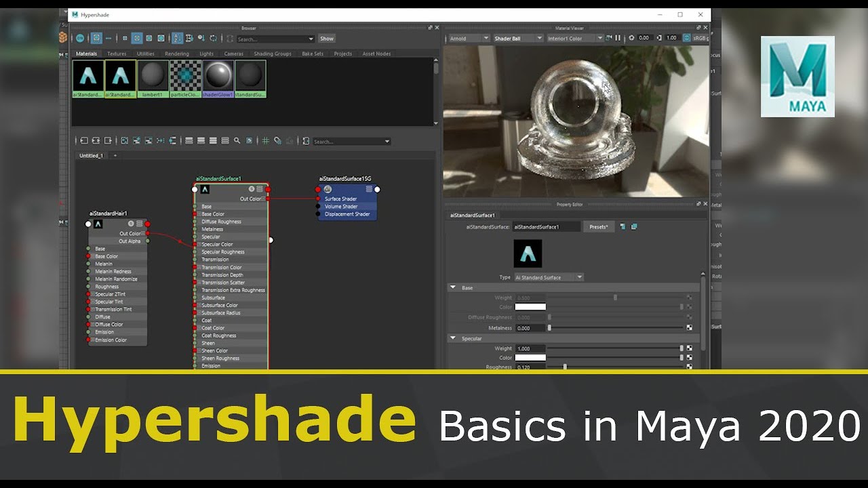
Task: Click the rearrange graph icon
Action: 161,141
